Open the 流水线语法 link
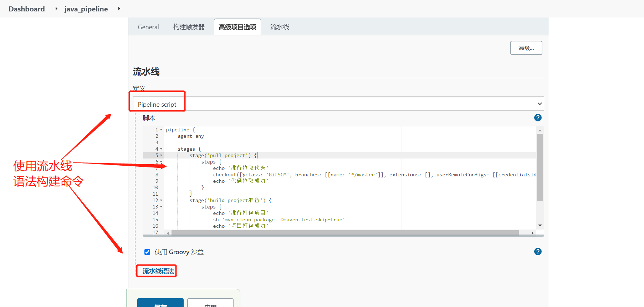This screenshot has width=644, height=307. pos(158,271)
